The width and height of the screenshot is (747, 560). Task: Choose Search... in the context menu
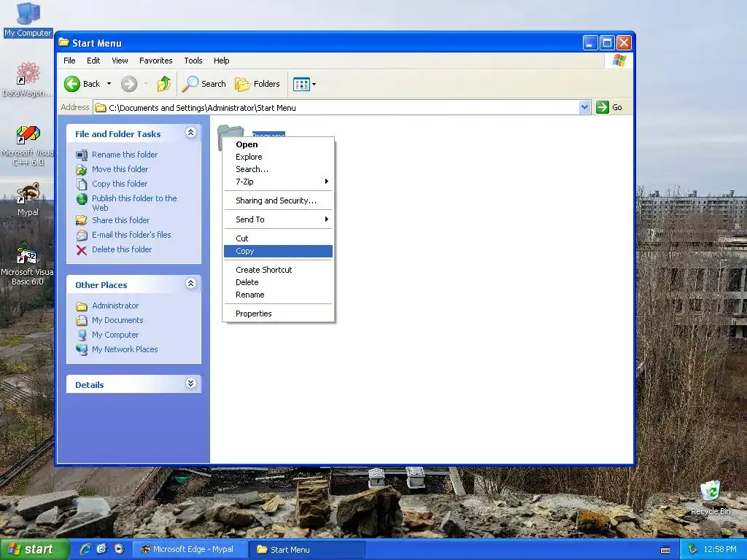278,169
